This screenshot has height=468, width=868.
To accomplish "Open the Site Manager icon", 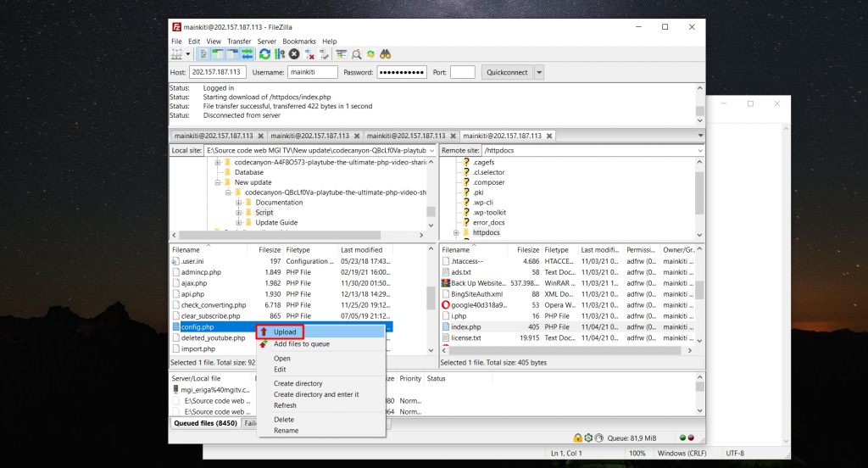I will coord(176,54).
